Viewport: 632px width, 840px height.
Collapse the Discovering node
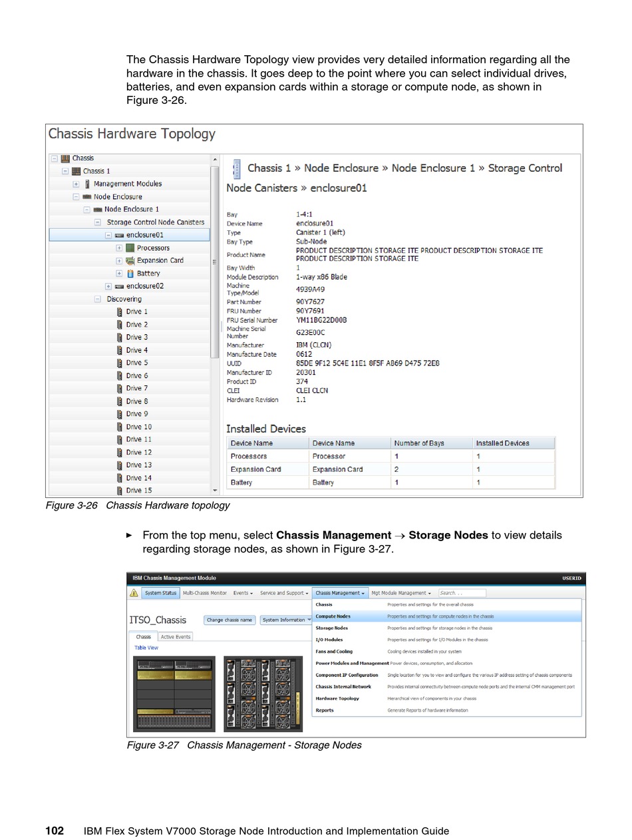97,300
